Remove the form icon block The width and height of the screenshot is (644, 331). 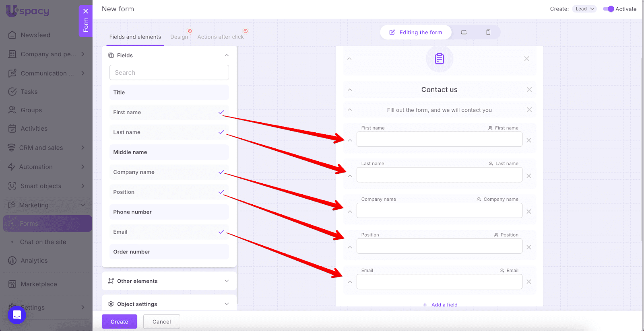point(526,59)
